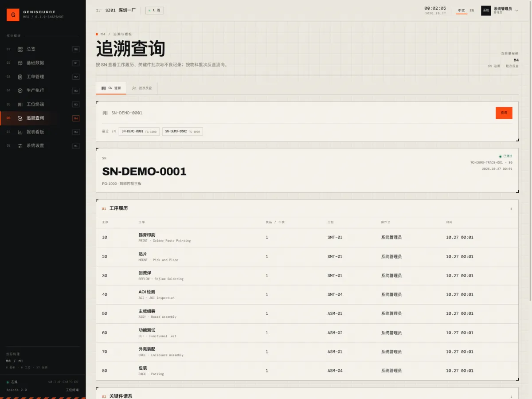Click the ASM-02 workstation cell
This screenshot has height=399, width=532.
point(335,333)
